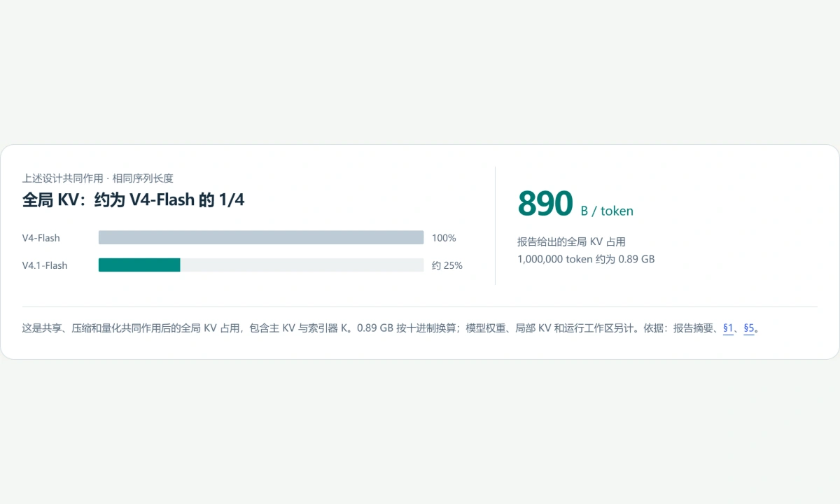Select the heading 全局 KV：约为 V4-Flash 的 1/4
This screenshot has width=840, height=504.
[x=134, y=200]
